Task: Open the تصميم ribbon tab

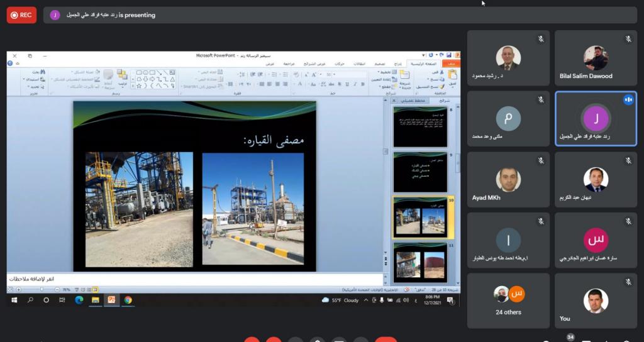Action: (380, 63)
